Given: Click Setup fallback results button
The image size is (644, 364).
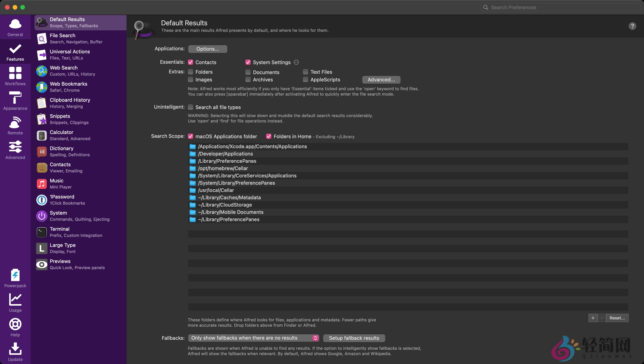Looking at the screenshot, I should [x=354, y=338].
